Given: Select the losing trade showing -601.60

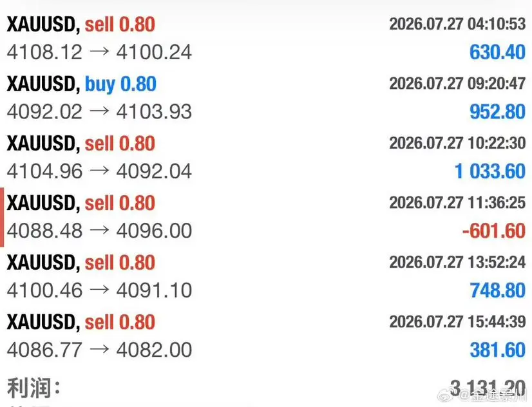Looking at the screenshot, I should pyautogui.click(x=266, y=217).
